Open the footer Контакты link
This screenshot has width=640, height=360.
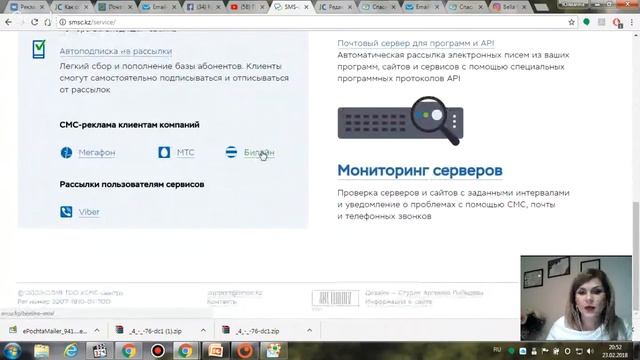(x=222, y=302)
